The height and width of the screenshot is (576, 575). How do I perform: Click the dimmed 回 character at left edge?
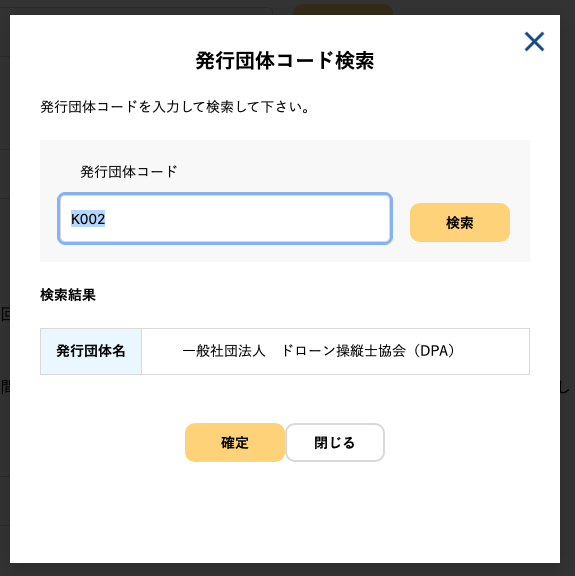5,314
